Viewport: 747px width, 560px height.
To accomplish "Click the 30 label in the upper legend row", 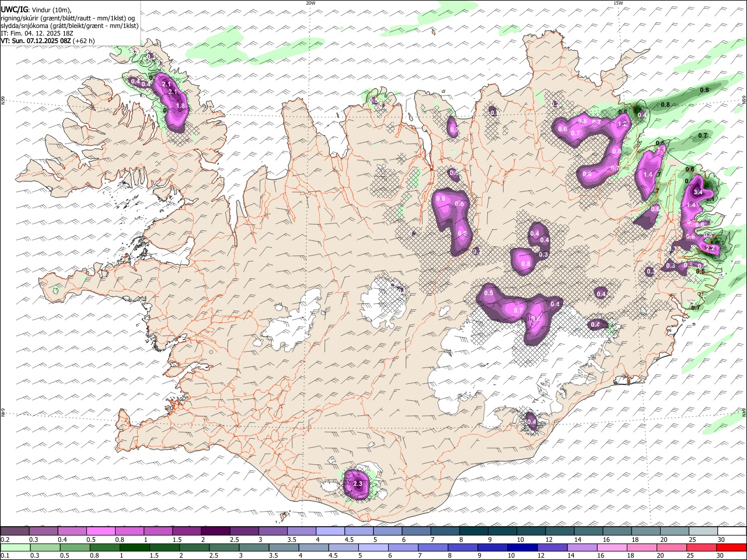I will 721,540.
